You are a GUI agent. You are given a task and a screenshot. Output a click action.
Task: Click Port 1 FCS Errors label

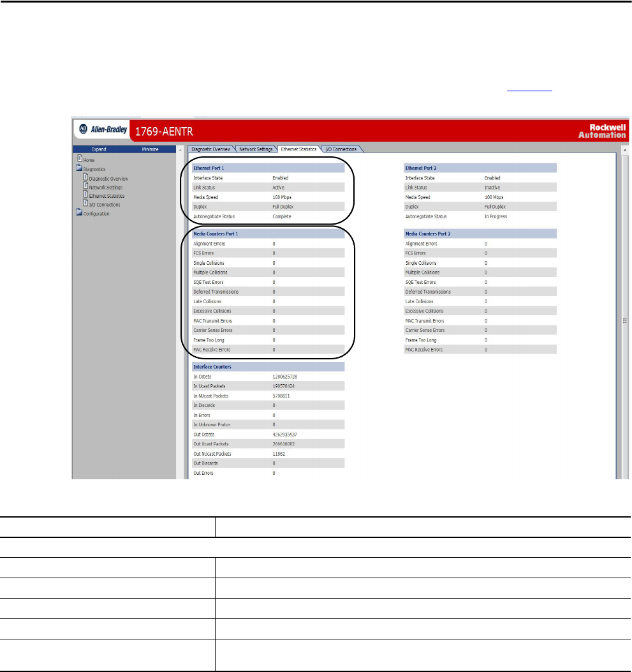(x=203, y=253)
